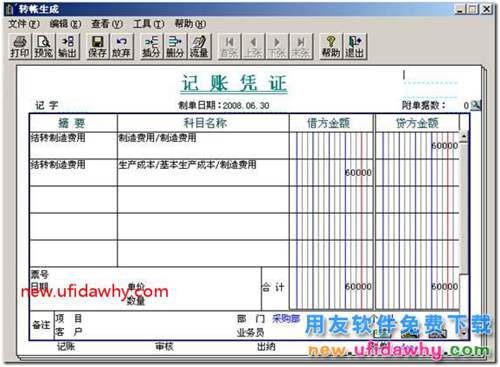The image size is (500, 367).
Task: Click the lookup icon next to 附单据数
Action: point(476,105)
